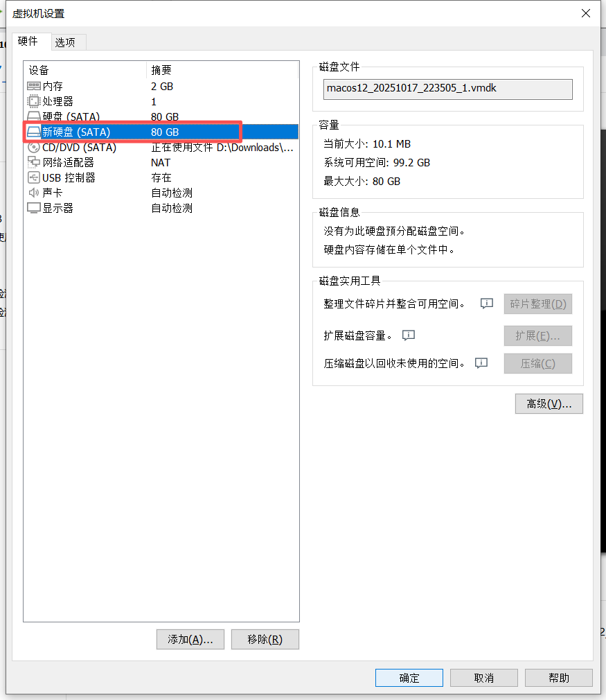
Task: Click the 摘要 column header
Action: click(x=222, y=70)
